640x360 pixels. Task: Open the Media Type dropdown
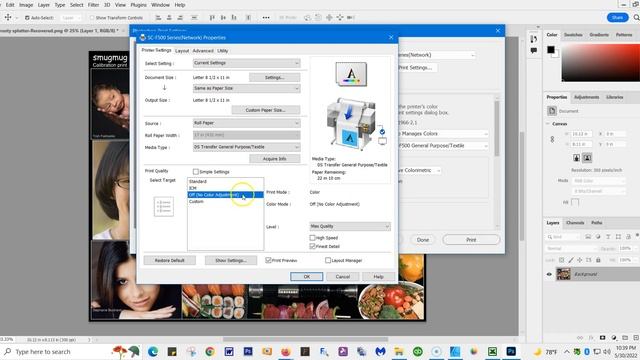click(247, 147)
